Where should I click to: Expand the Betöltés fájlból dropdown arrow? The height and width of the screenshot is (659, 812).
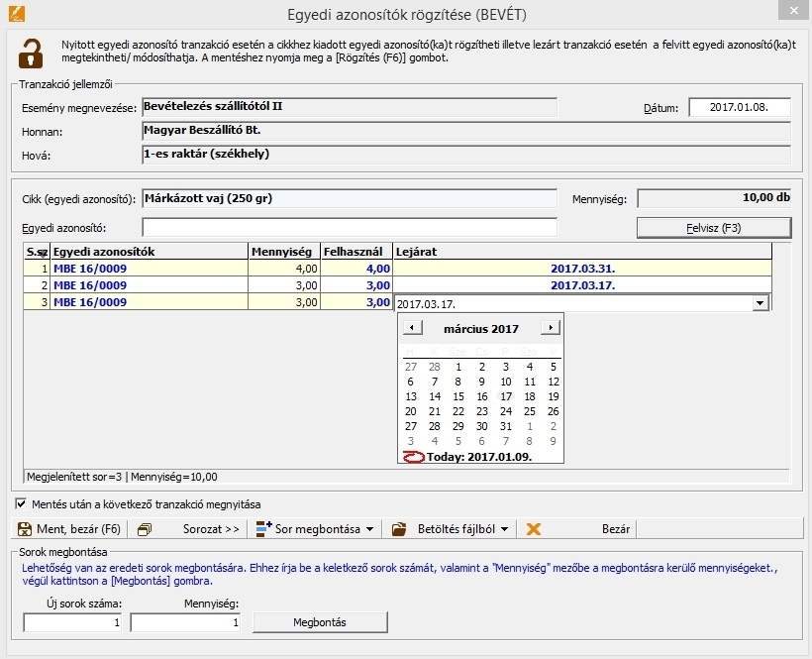[504, 529]
